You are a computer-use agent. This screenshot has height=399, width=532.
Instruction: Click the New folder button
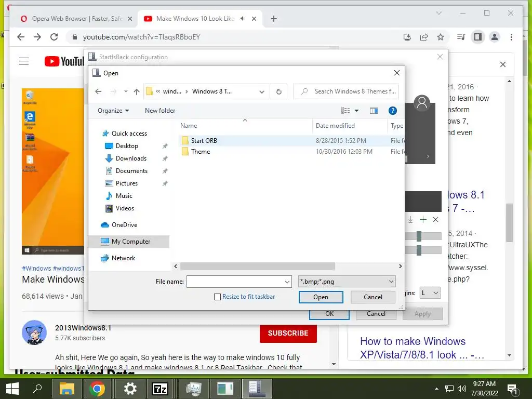(x=160, y=111)
